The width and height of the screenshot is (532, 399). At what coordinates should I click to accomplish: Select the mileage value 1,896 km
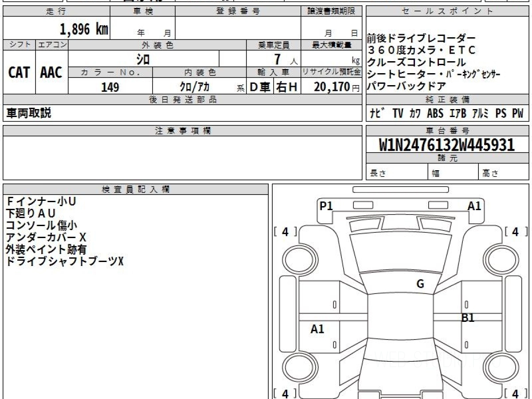coord(84,29)
